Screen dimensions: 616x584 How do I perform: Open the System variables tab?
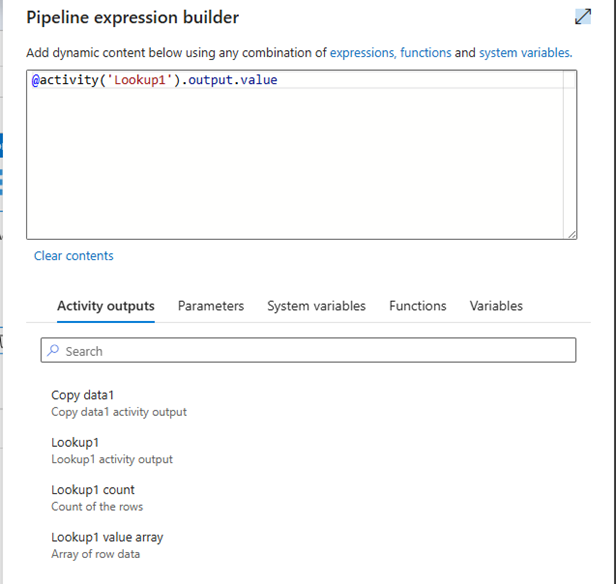coord(316,306)
